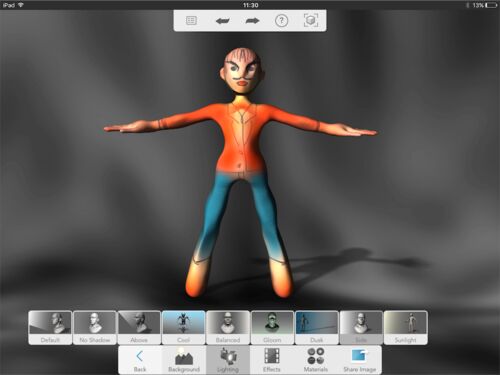
Task: Redo with the right arrow icon
Action: click(x=252, y=21)
